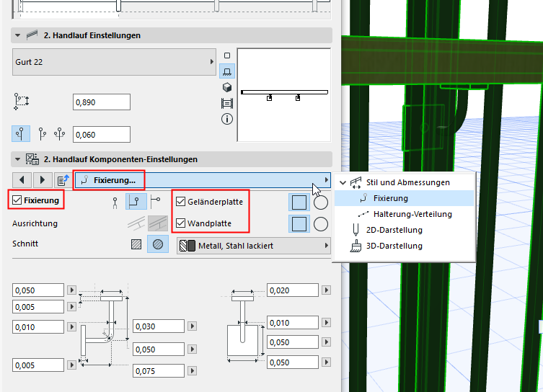Edit the right-side 0,010 dimension field
Viewport: 543px width, 392px height.
click(293, 323)
